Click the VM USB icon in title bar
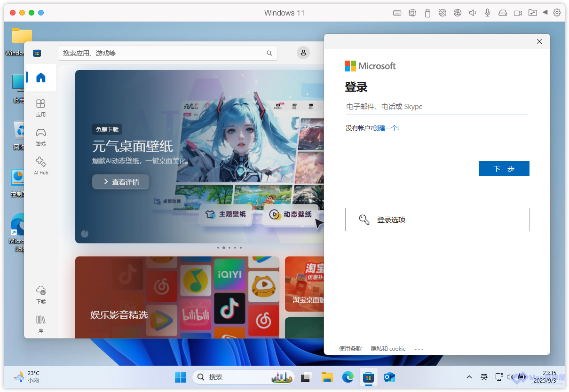 coord(427,13)
